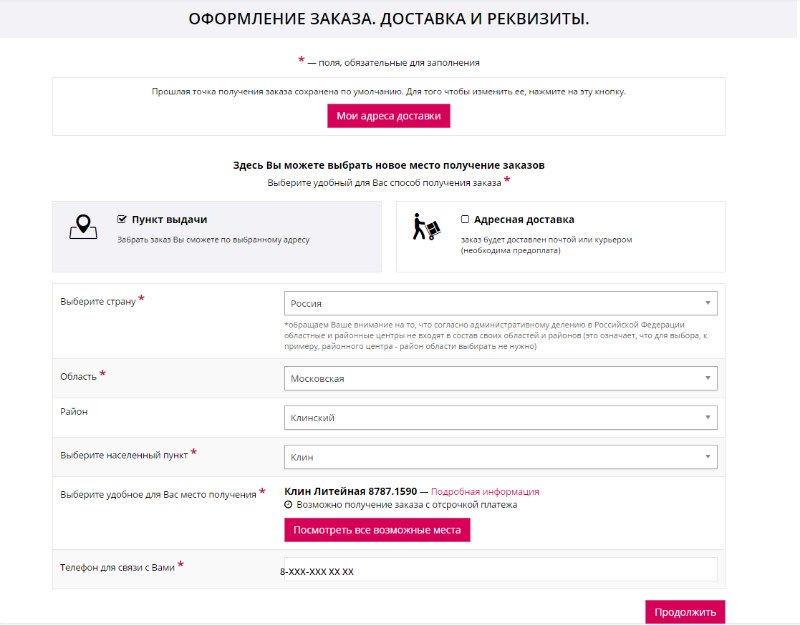This screenshot has height=625, width=800.
Task: Select deferred payment option for Клин Литейная
Action: coord(286,506)
